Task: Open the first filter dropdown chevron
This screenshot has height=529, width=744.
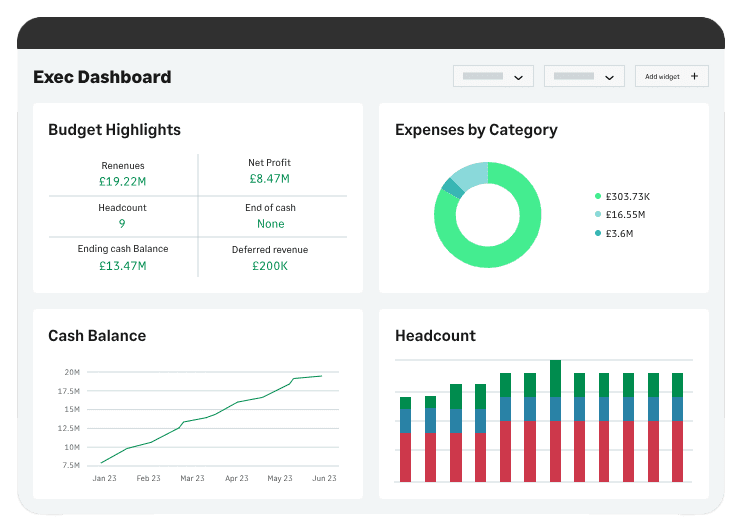Action: pos(518,77)
